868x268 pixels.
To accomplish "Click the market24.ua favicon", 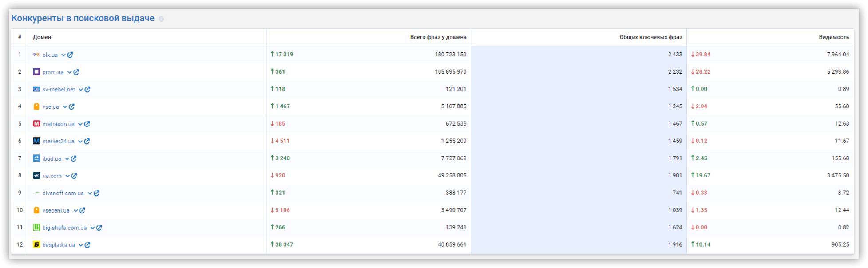I will (x=36, y=141).
